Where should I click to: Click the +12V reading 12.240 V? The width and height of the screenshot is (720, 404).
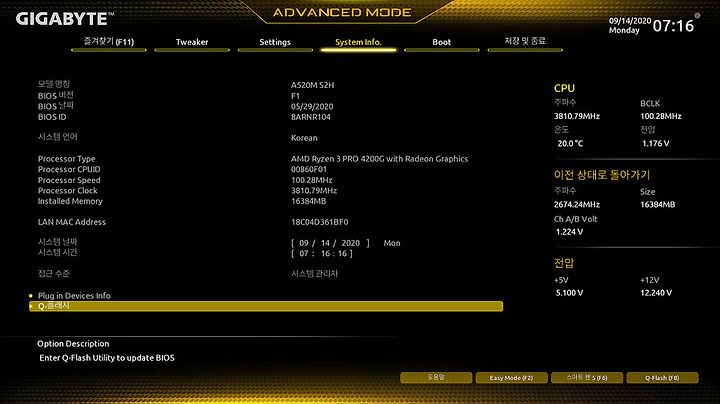point(656,293)
